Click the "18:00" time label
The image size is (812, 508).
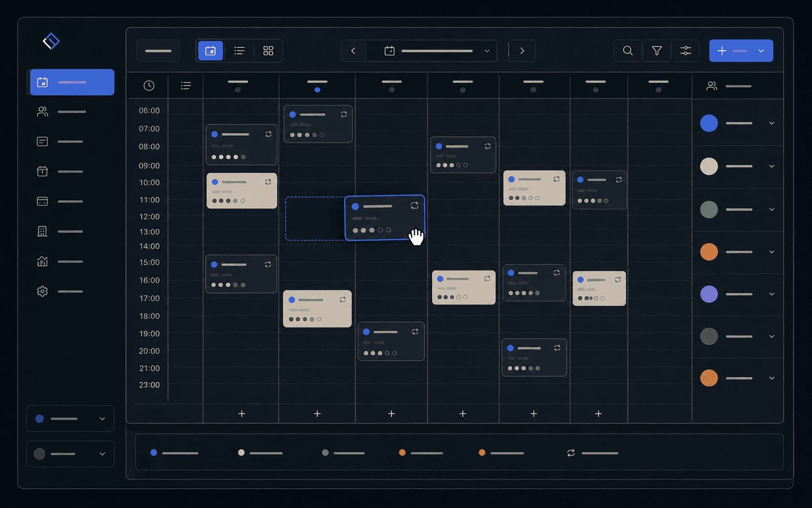pyautogui.click(x=149, y=316)
